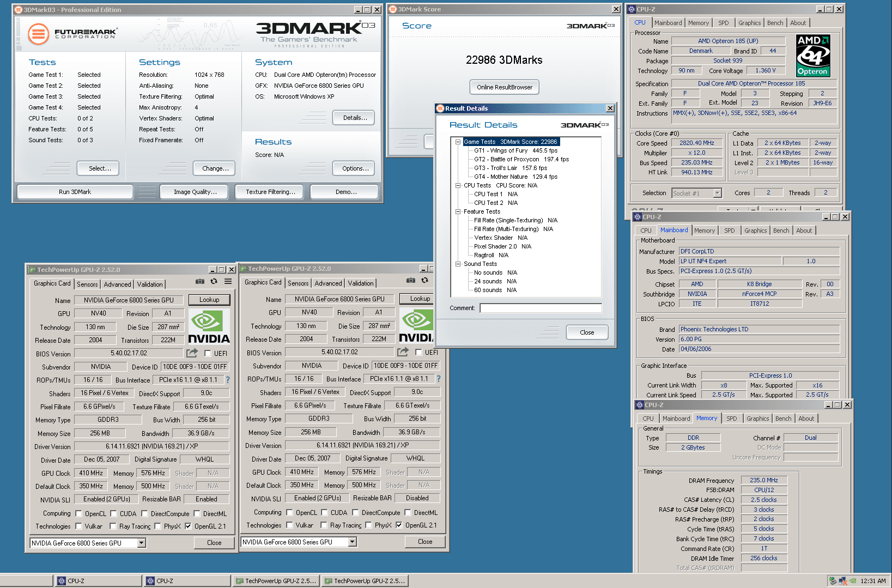Open Advanced tab in right GPU-Z window
892x588 pixels.
pos(328,283)
